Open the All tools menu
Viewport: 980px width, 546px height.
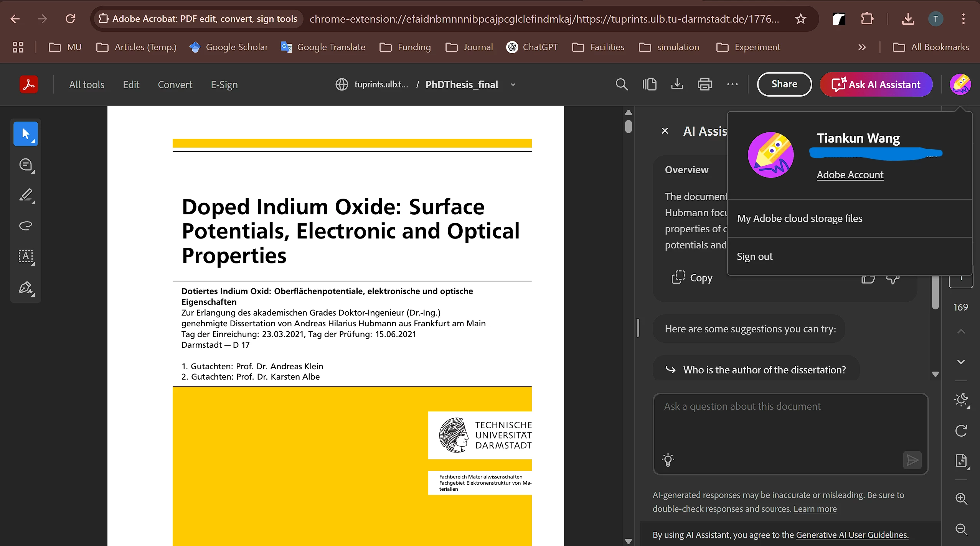[x=87, y=84]
